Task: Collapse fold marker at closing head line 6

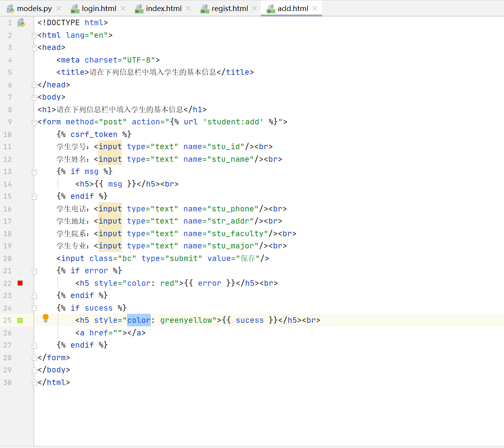Action: 34,85
